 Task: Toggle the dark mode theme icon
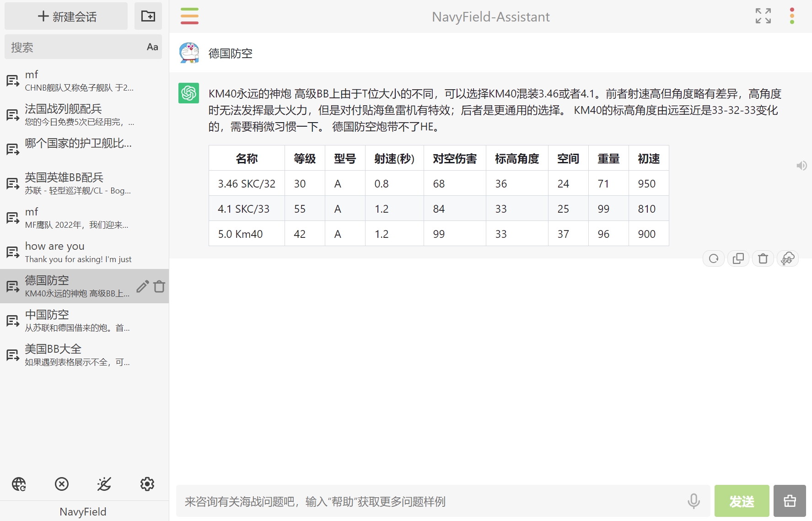point(104,484)
